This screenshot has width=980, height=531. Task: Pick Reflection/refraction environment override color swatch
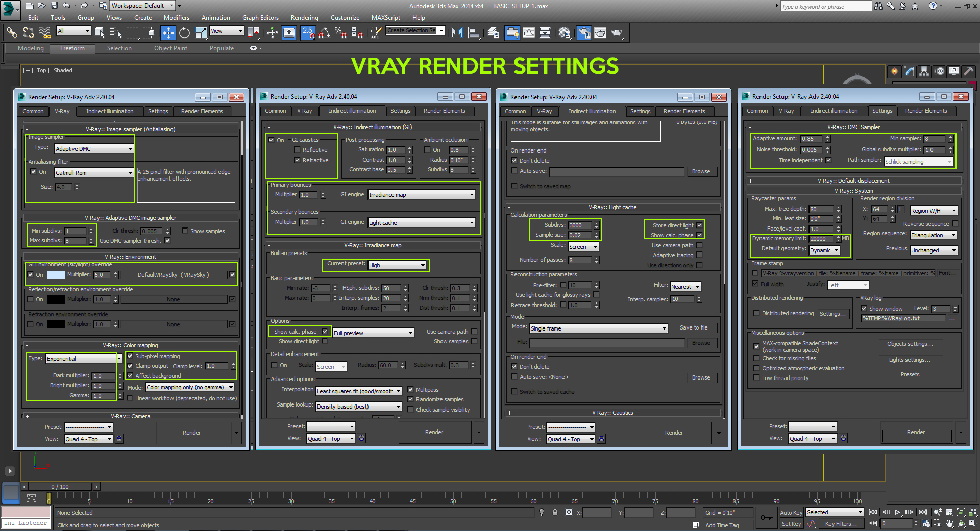56,299
